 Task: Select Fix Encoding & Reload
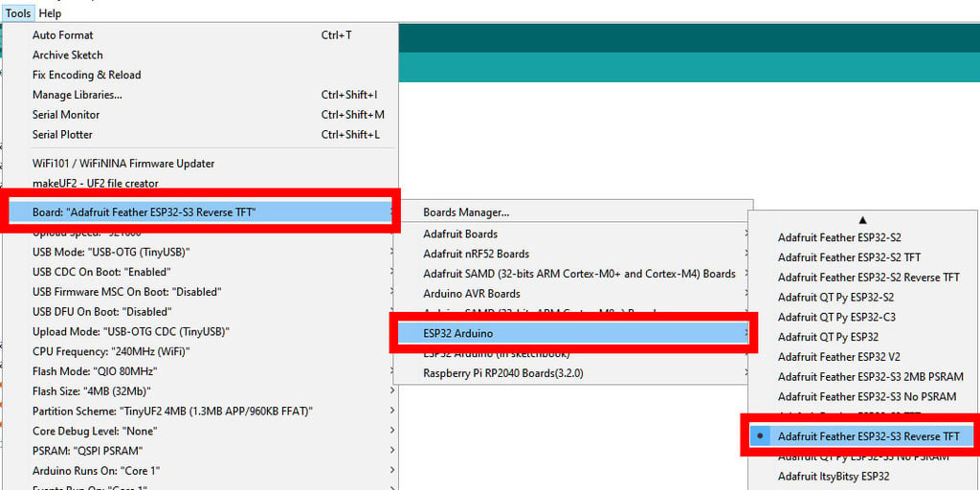200,75
